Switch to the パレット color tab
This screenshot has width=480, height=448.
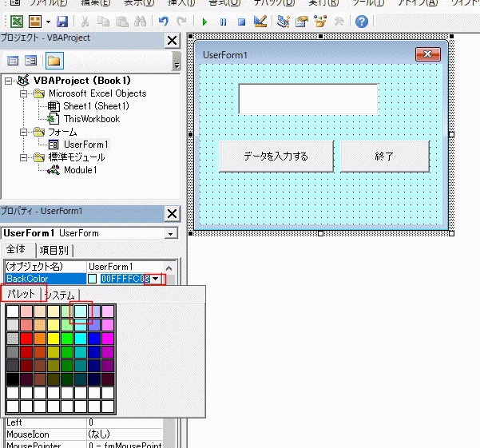[21, 294]
